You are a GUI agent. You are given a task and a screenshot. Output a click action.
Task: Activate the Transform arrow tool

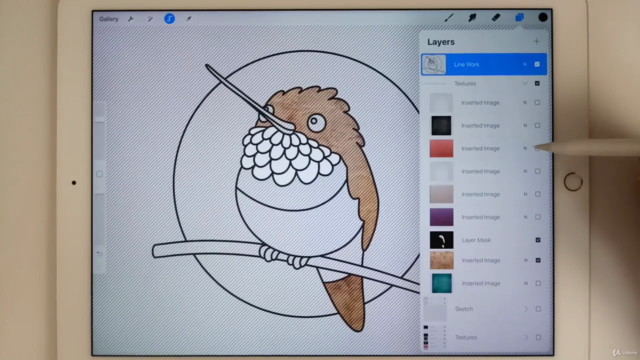pos(189,19)
